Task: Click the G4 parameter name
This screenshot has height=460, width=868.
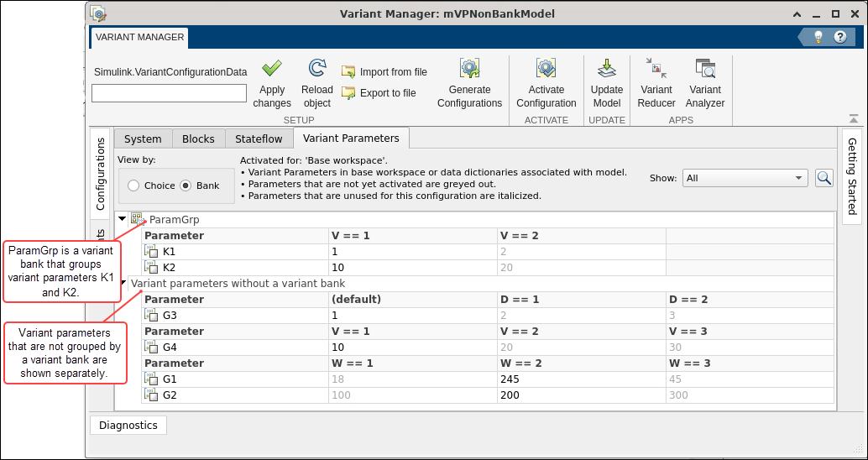Action: (x=170, y=348)
